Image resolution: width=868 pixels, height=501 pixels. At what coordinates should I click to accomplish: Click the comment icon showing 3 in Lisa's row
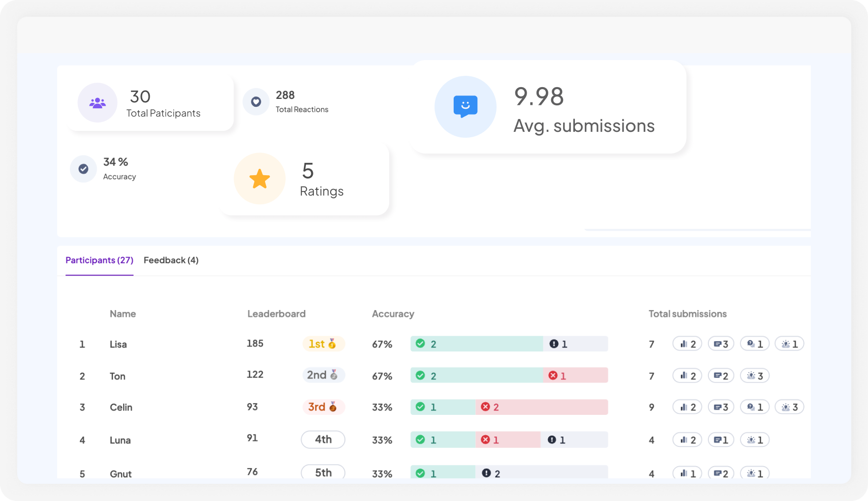click(x=720, y=344)
